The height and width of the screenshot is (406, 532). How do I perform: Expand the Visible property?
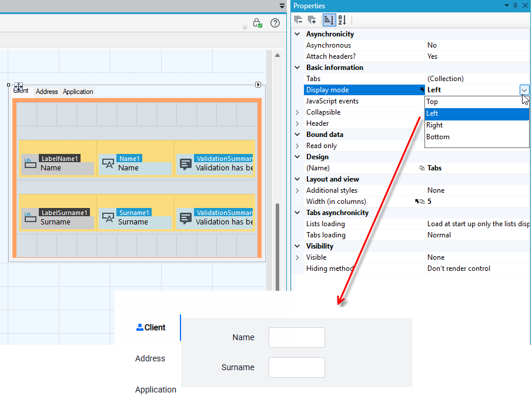[297, 257]
